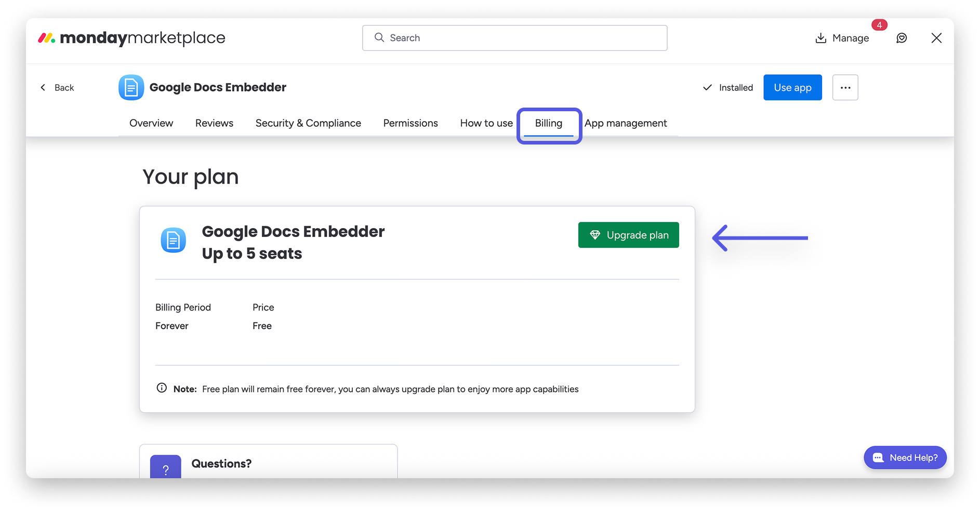Click the monday marketplace logo

pos(131,38)
